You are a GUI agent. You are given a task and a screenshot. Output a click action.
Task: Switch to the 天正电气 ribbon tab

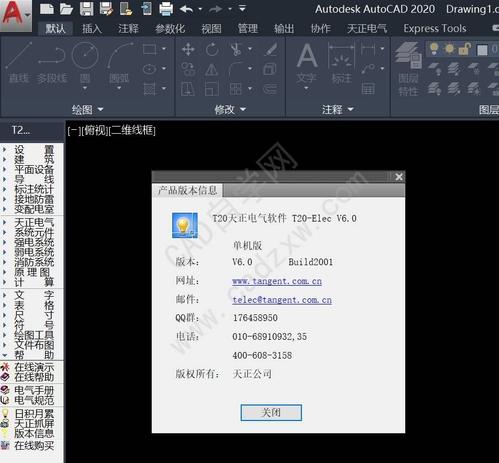click(x=367, y=29)
